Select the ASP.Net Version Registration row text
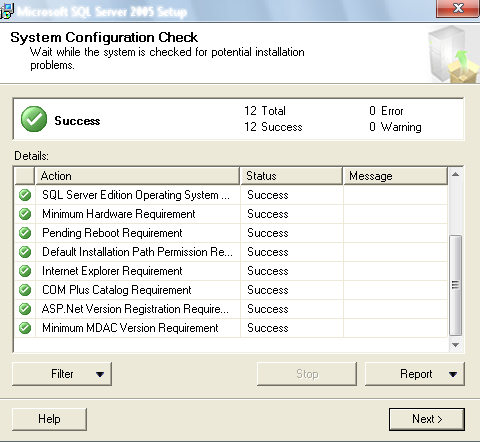Image resolution: width=480 pixels, height=442 pixels. click(x=135, y=309)
